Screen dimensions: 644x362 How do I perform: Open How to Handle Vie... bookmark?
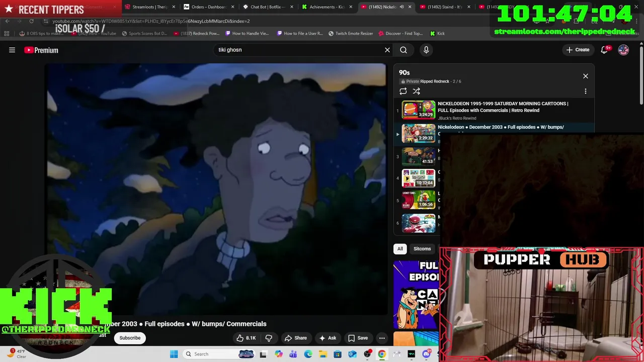click(x=248, y=33)
